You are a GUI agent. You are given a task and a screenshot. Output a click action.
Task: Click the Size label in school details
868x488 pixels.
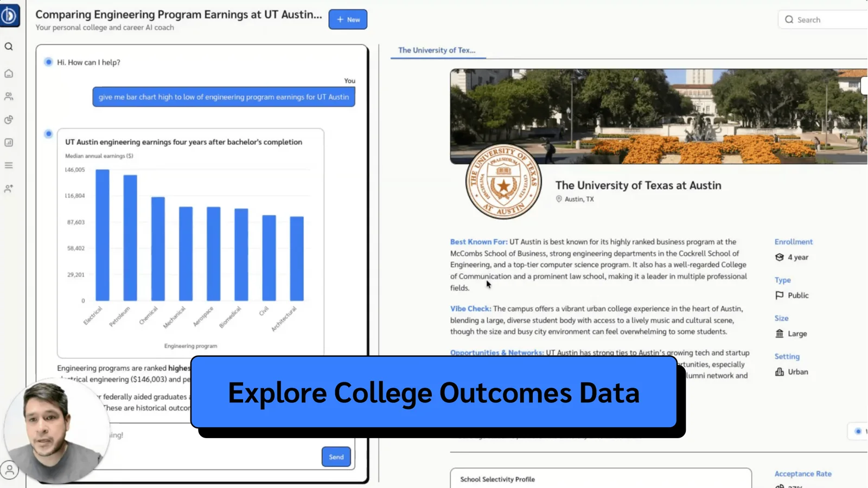781,318
